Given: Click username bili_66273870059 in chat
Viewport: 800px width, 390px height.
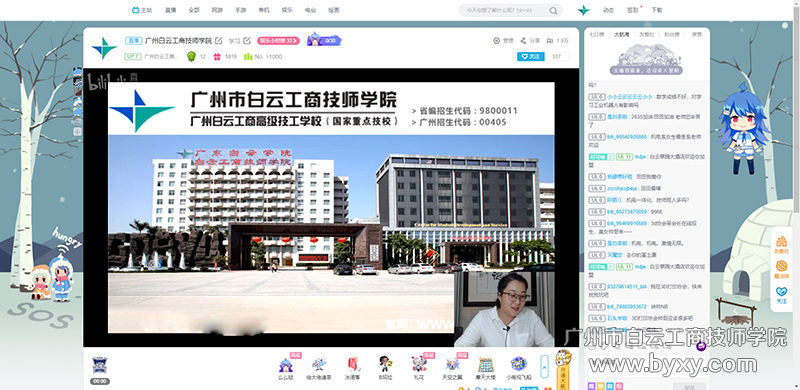Looking at the screenshot, I should [627, 211].
